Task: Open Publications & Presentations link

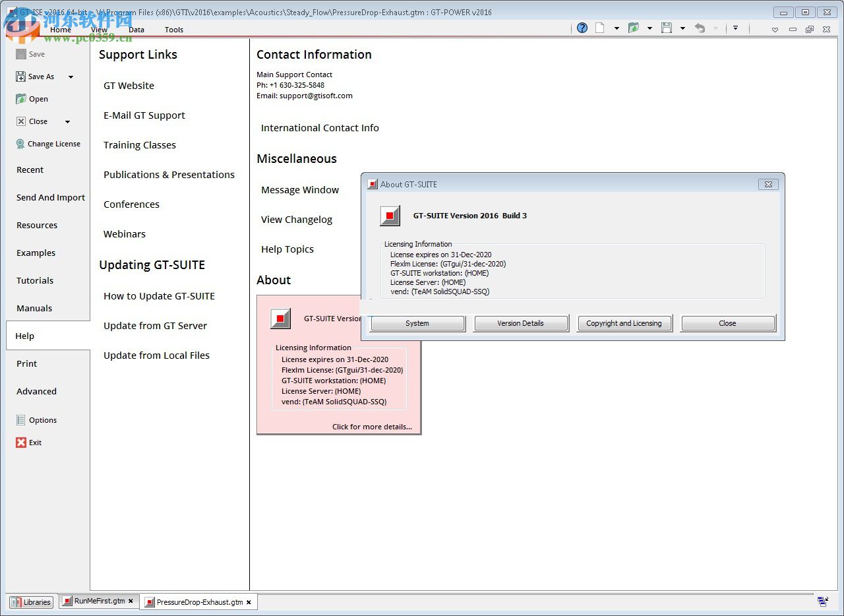Action: [169, 175]
